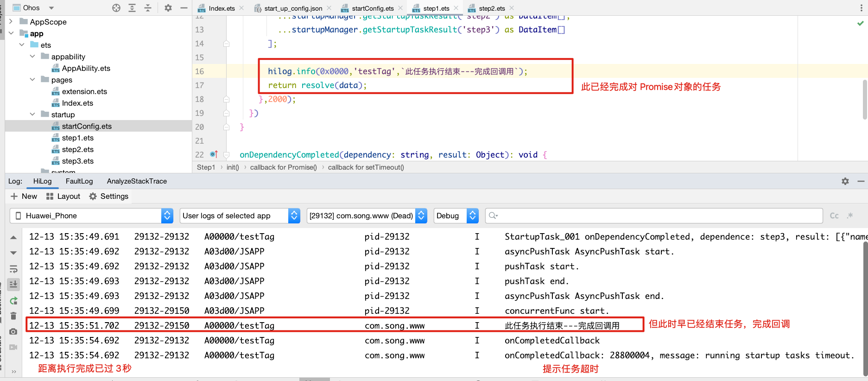This screenshot has width=868, height=381.
Task: Click the scroll down arrow in log toolbar
Action: coord(13,253)
